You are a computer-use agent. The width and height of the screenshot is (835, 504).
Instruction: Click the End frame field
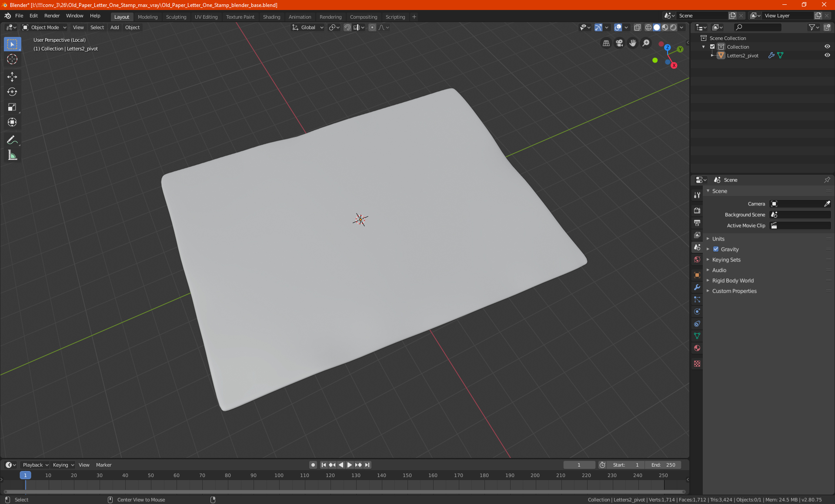coord(663,465)
